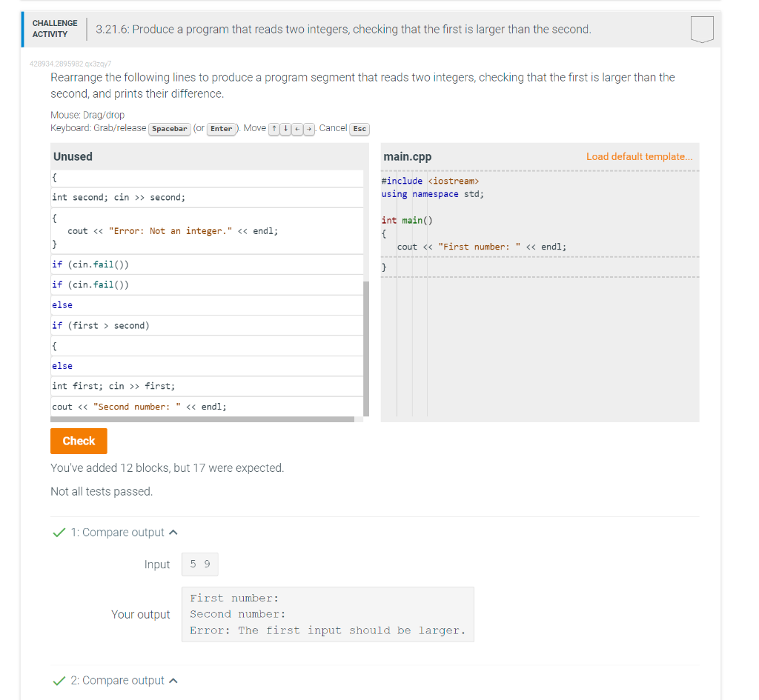Viewport: 759px width, 700px height.
Task: Select the 'int second; cin >> second;' block
Action: point(207,197)
